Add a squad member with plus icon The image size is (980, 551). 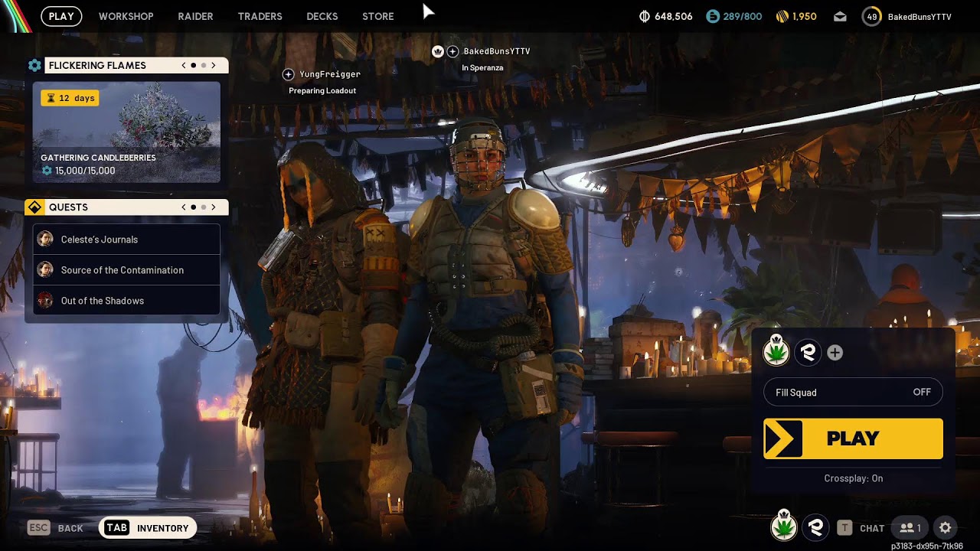tap(835, 353)
